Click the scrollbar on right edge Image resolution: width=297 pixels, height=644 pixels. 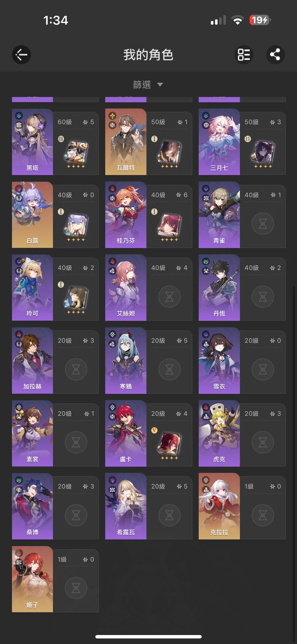click(294, 462)
